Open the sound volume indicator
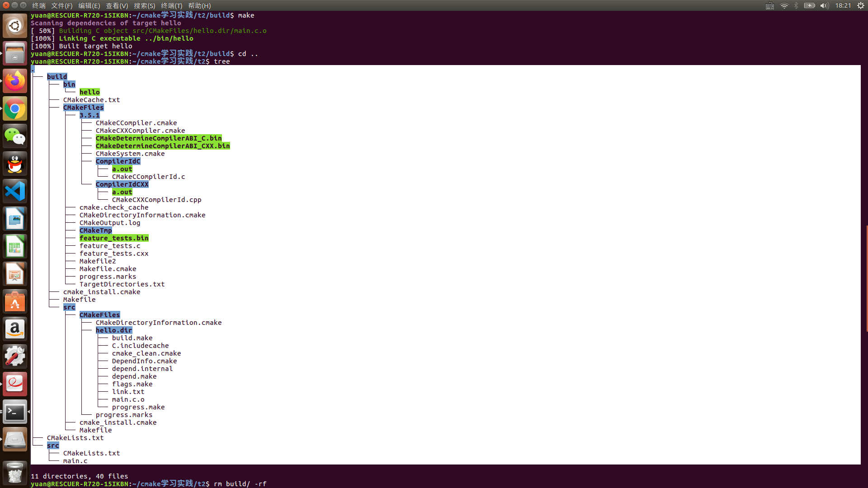868x488 pixels. pos(824,5)
